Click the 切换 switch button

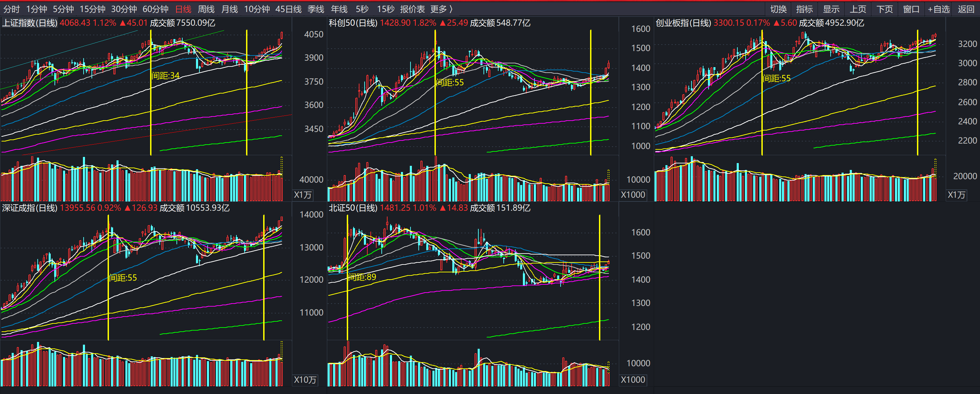click(x=778, y=9)
